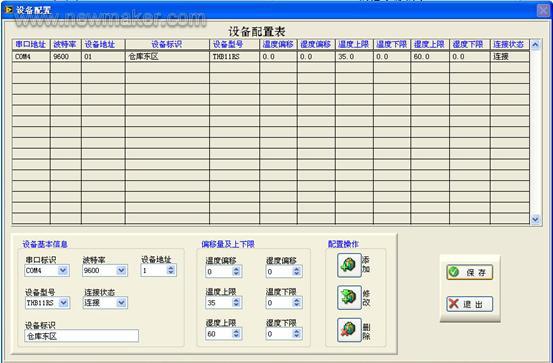The height and width of the screenshot is (363, 553).
Task: Select the 仓库东区 table cell
Action: (167, 56)
